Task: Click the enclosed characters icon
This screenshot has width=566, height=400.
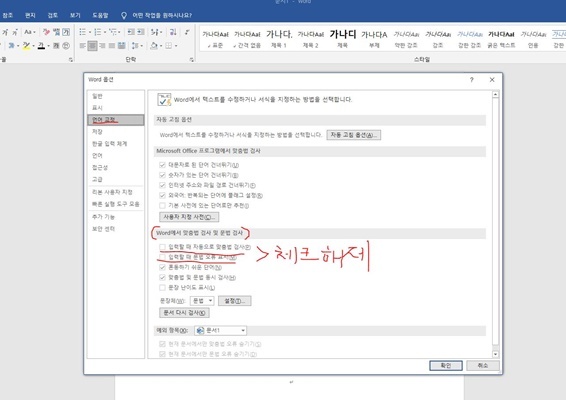Action: tap(66, 46)
